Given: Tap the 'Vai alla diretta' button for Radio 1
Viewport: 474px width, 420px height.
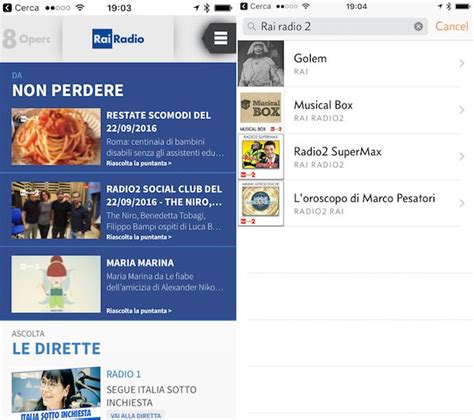Looking at the screenshot, I should click(136, 415).
